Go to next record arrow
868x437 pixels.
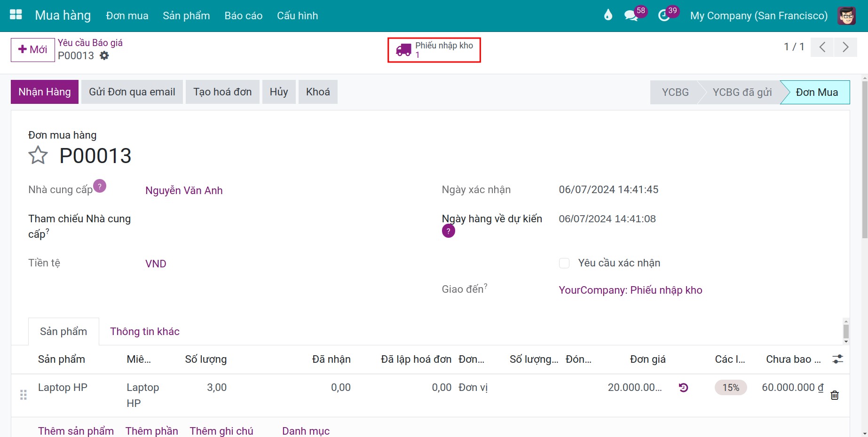(x=845, y=47)
